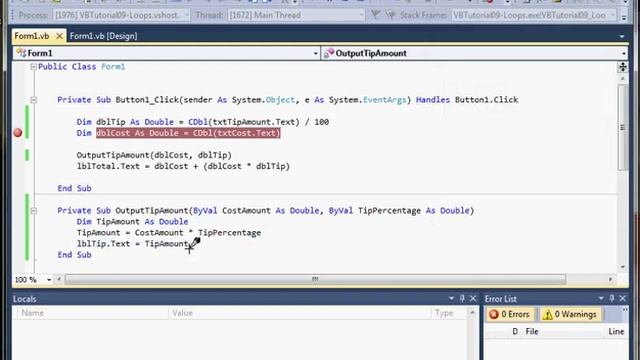This screenshot has width=640, height=360.
Task: Click the editor's horizontal scrollbar thumb
Action: pos(315,279)
